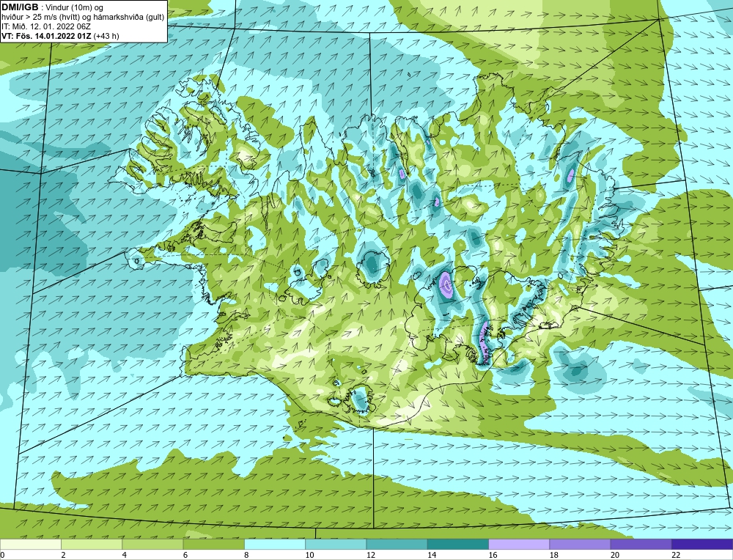Click the 20–22 m/s violet legend swatch
This screenshot has height=560, width=733.
click(x=641, y=544)
